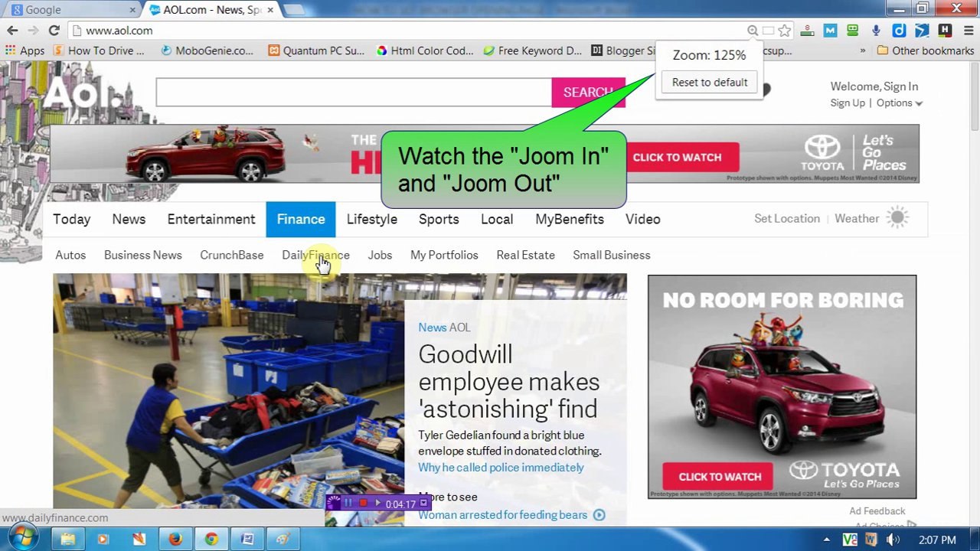
Task: Stop the screen recording
Action: (x=363, y=503)
